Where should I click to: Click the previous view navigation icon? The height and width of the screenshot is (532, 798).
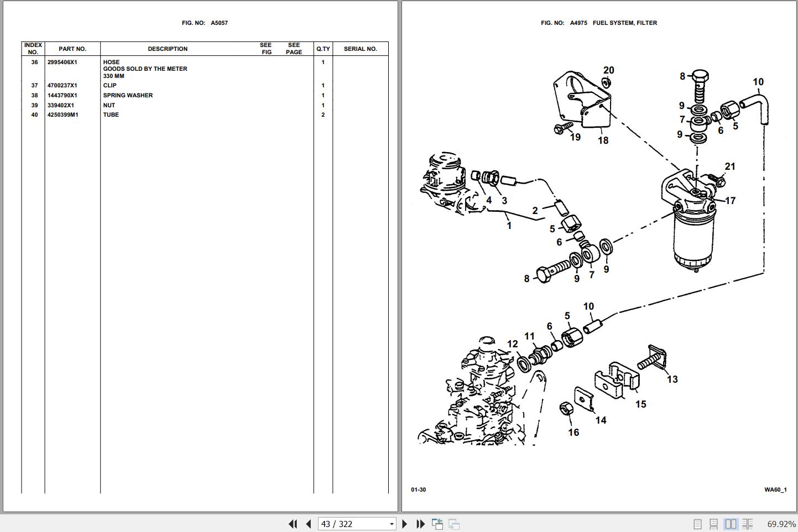pyautogui.click(x=437, y=524)
